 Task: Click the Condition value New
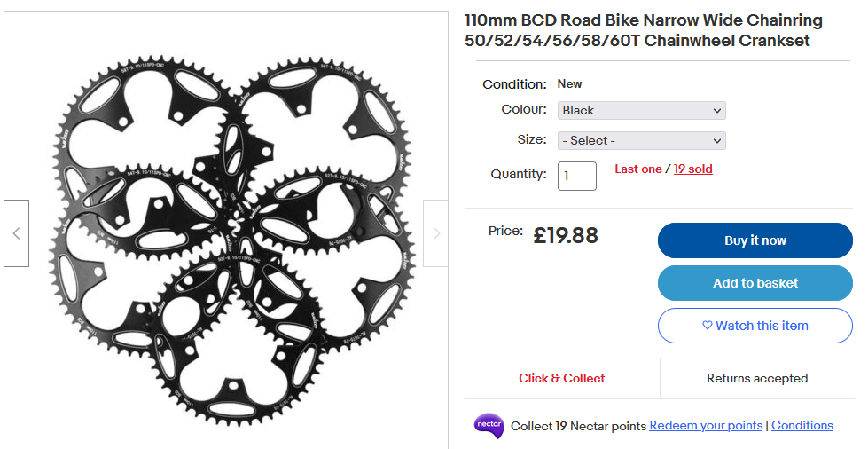tap(569, 83)
